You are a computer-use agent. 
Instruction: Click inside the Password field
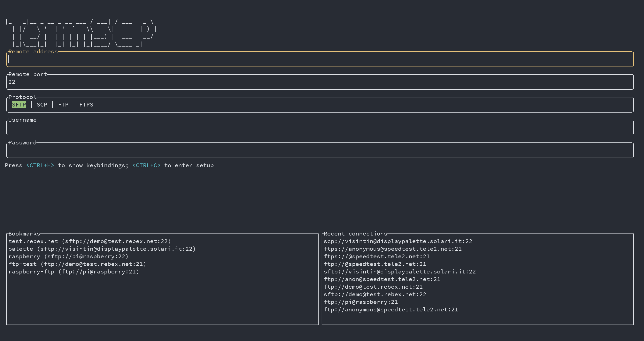(320, 151)
